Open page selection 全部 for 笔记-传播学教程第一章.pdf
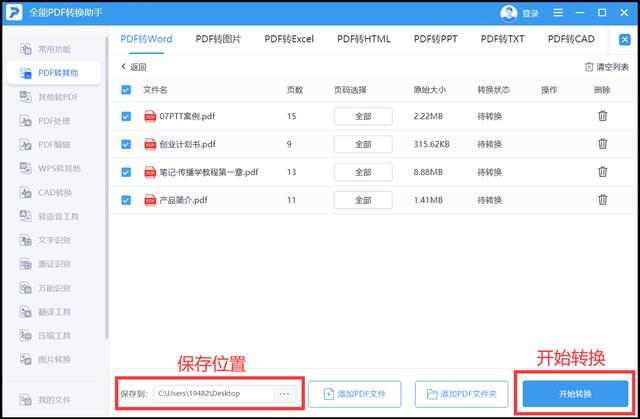This screenshot has height=419, width=640. click(x=363, y=172)
